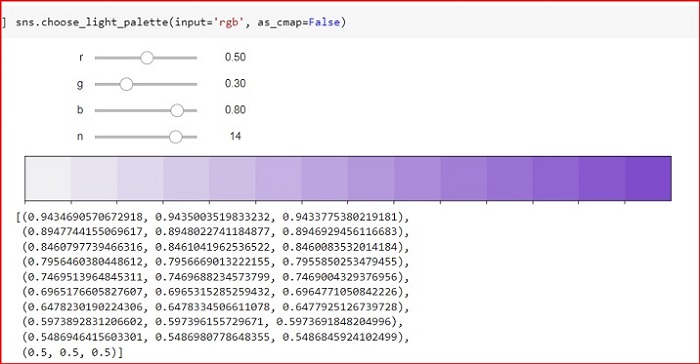
Task: Click the output row starting 0.647823019224306
Action: (216, 307)
